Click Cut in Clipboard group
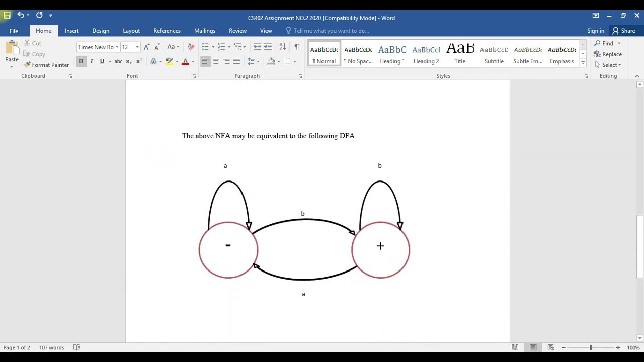644x362 pixels. pos(32,44)
